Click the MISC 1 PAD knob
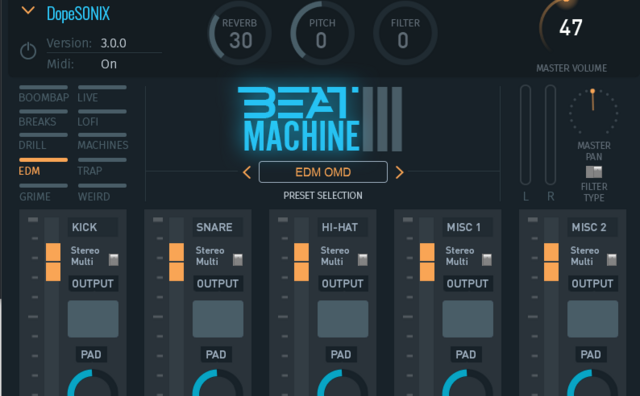640x396 pixels. tap(467, 384)
